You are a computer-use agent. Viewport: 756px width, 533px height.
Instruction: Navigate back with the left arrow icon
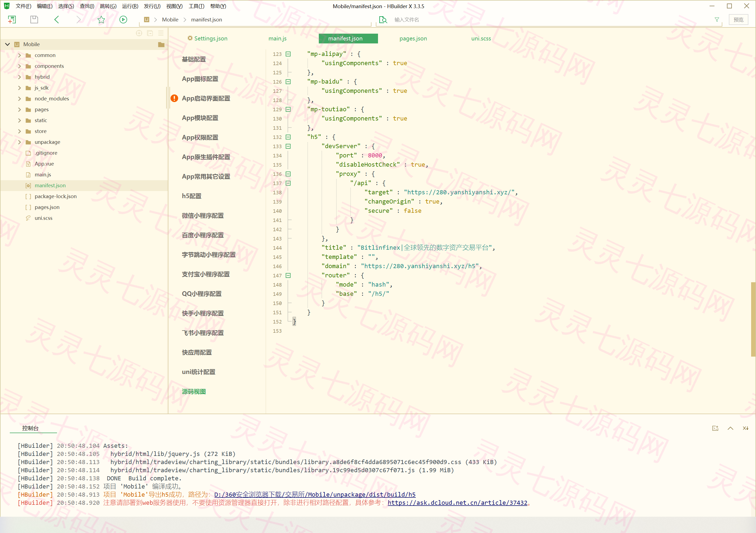coord(57,20)
